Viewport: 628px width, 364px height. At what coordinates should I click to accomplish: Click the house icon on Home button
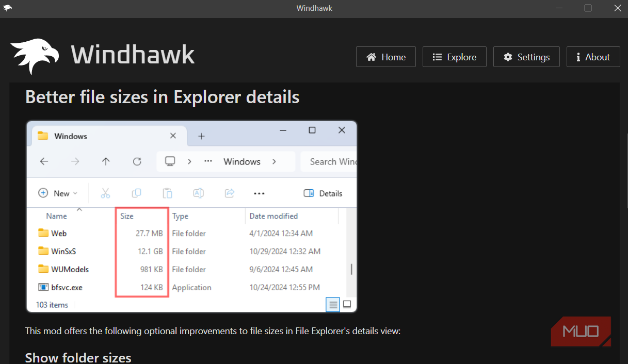coord(371,57)
